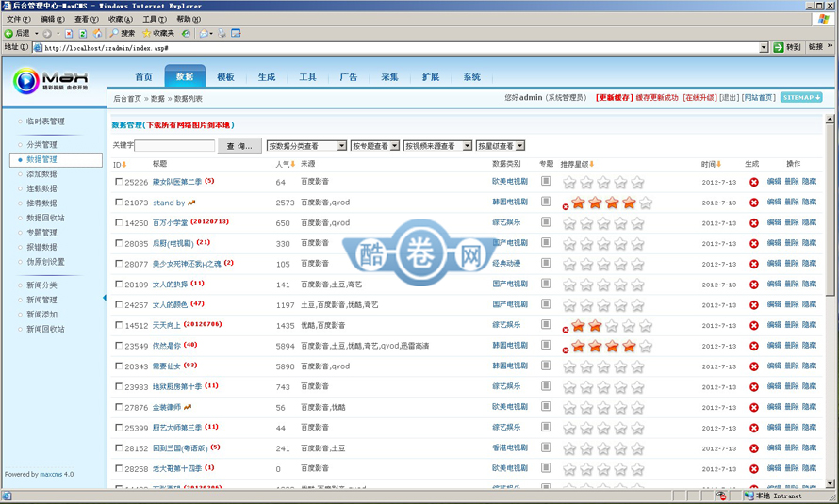Click generate status icon for row 21873
839x504 pixels.
coord(754,203)
